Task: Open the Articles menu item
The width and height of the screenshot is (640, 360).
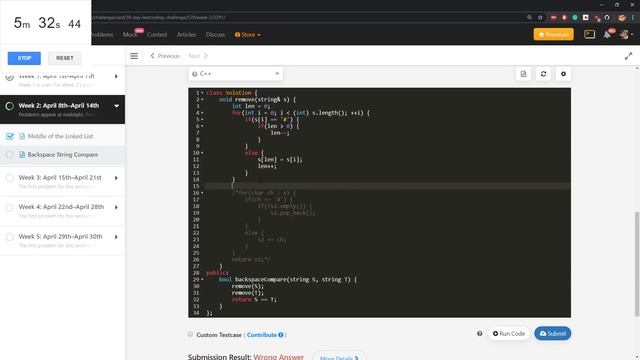Action: 186,35
